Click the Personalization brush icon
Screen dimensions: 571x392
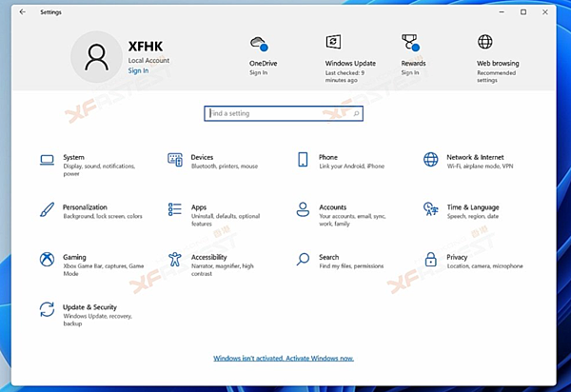47,209
